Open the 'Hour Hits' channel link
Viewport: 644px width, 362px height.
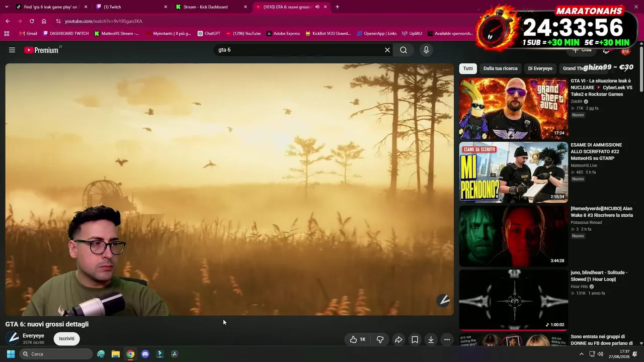[x=580, y=287]
